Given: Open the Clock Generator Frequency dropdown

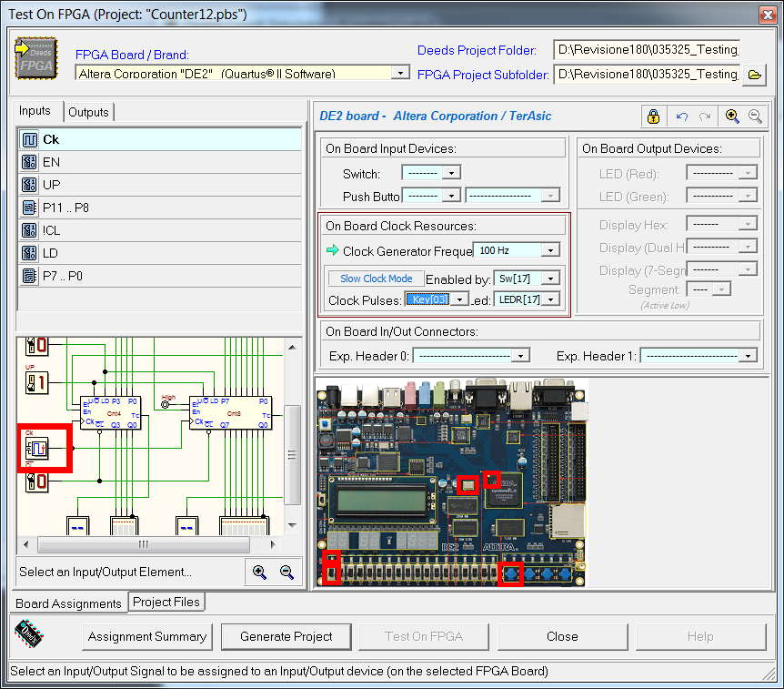Looking at the screenshot, I should pos(550,250).
